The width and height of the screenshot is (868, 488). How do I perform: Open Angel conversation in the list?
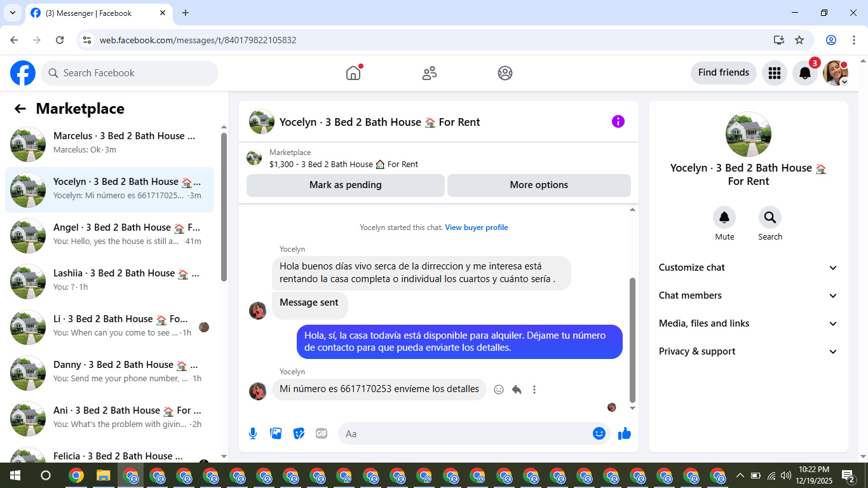point(109,235)
